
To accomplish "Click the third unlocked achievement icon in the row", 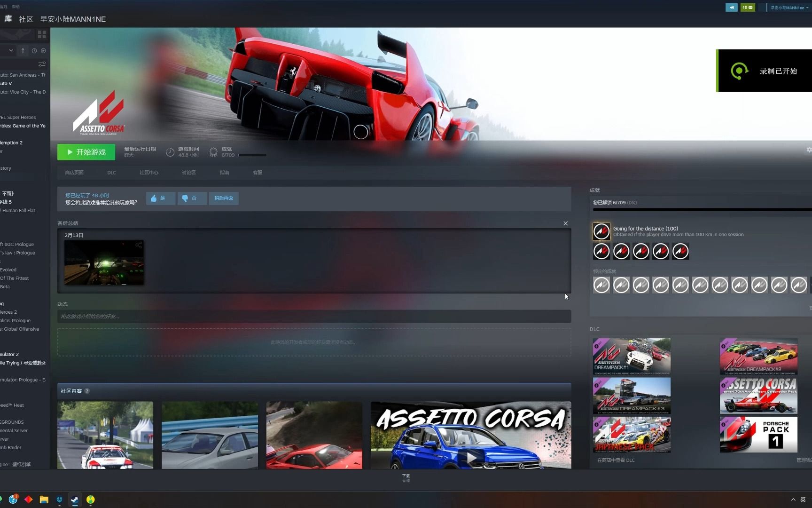I will click(x=641, y=252).
